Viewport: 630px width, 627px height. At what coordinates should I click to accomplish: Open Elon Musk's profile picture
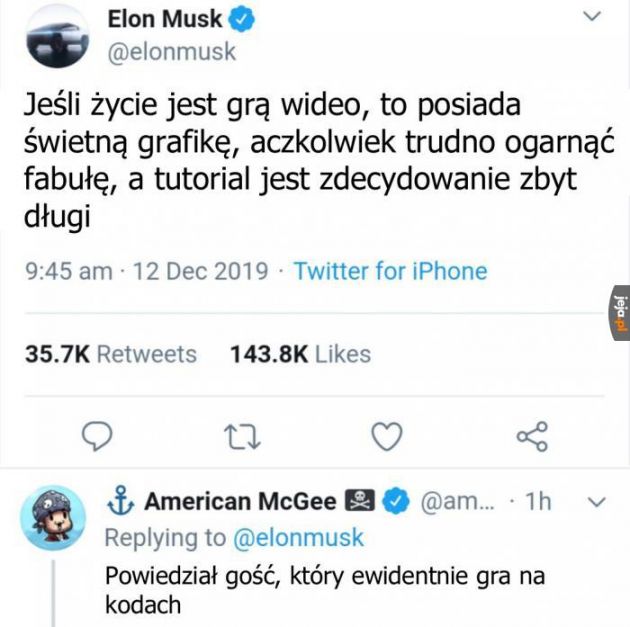55,37
